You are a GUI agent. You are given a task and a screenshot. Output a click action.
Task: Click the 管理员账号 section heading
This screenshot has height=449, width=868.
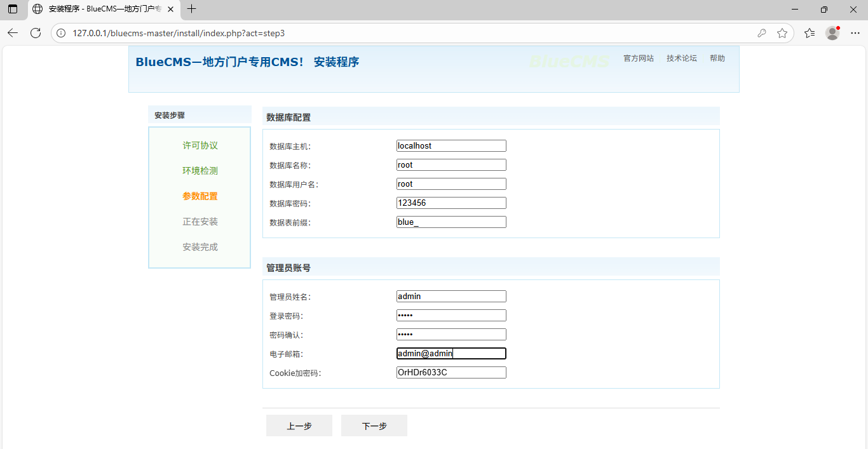(x=288, y=268)
